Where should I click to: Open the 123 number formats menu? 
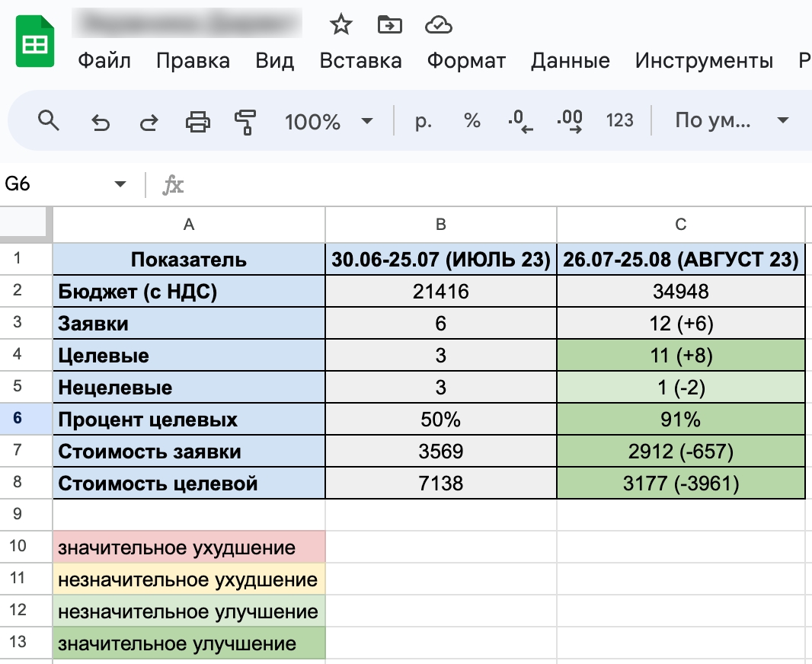619,120
